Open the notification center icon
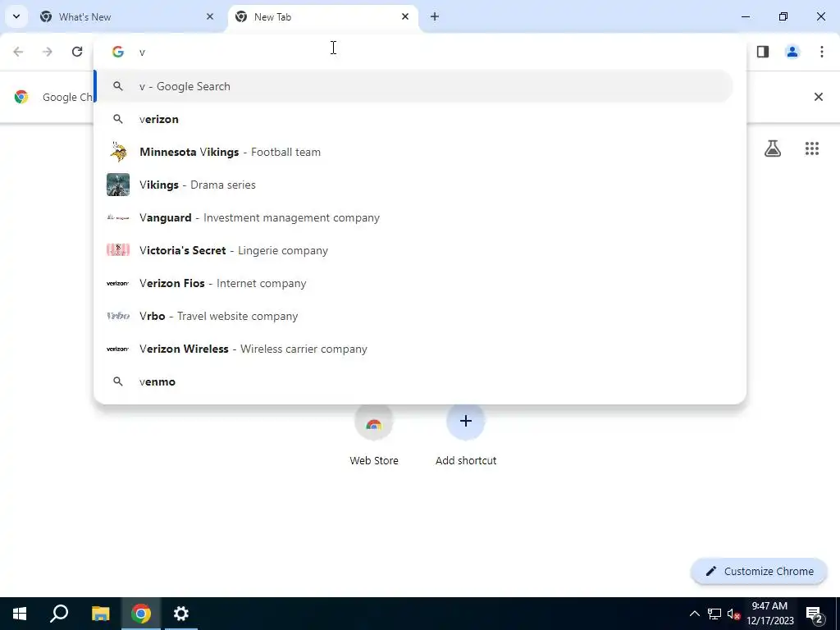 point(815,614)
